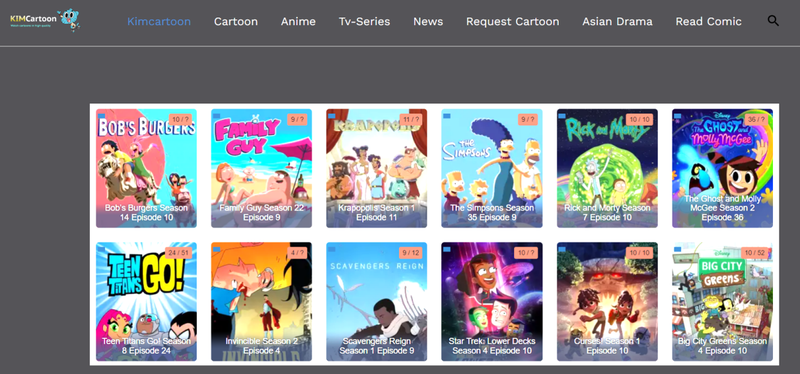Click the '10 / ?' badge on Star Trek
This screenshot has width=800, height=374.
point(527,253)
